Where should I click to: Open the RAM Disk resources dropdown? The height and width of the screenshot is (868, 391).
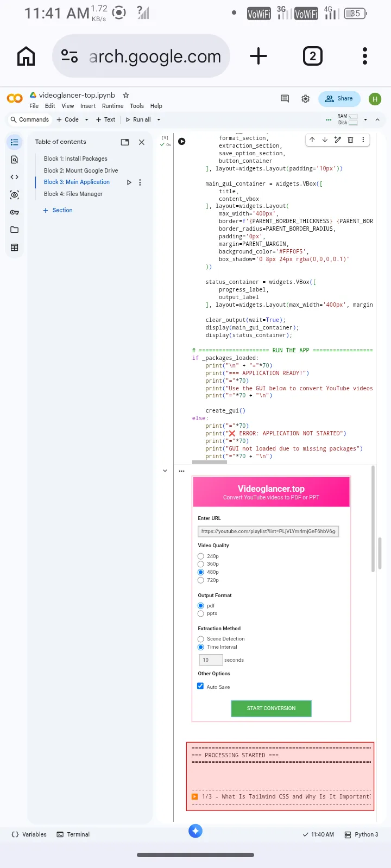click(x=365, y=120)
